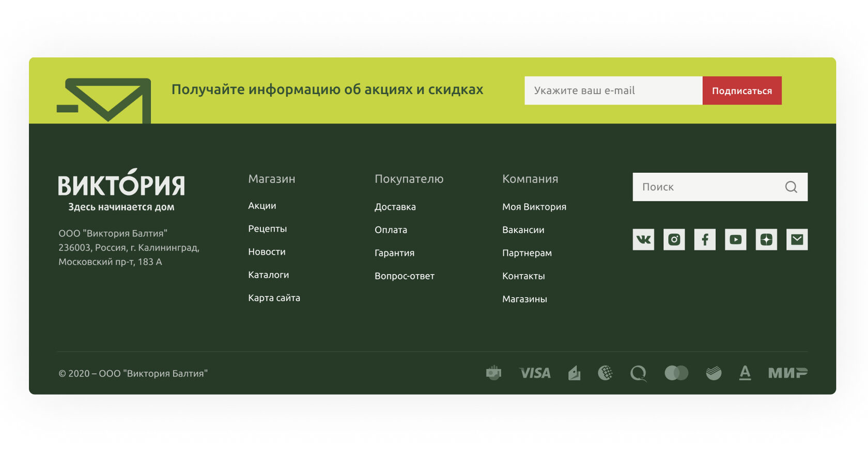The height and width of the screenshot is (454, 868).
Task: Click the QIWI payment icon
Action: 639,373
